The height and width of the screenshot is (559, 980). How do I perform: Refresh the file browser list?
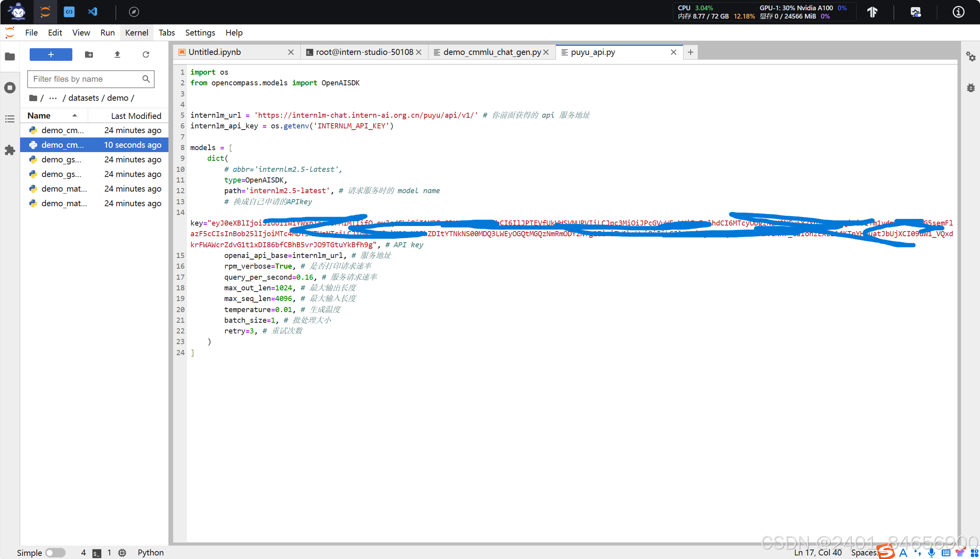coord(146,55)
